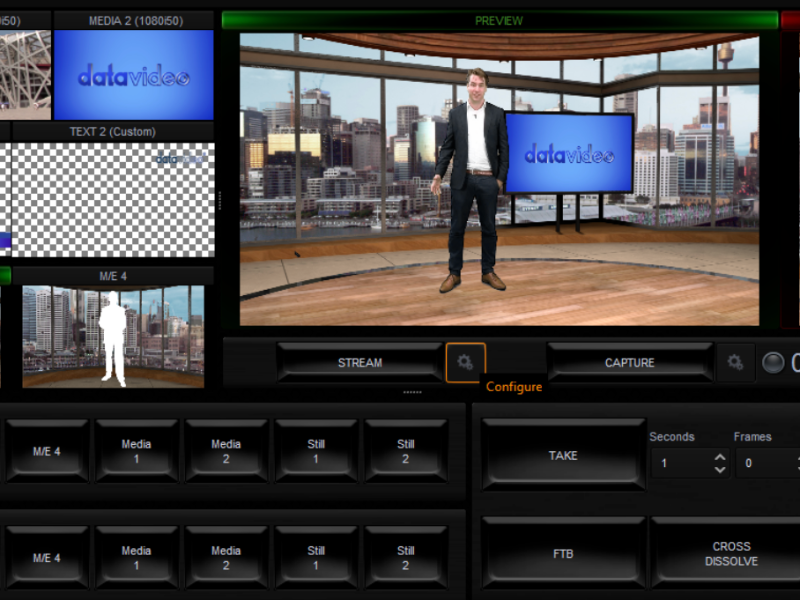Increase the Seconds value with up arrow
The width and height of the screenshot is (800, 600).
(720, 457)
